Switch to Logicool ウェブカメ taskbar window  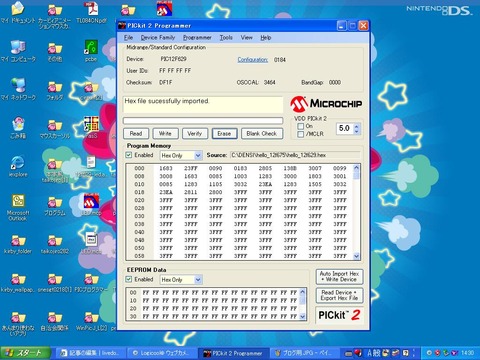click(x=161, y=353)
